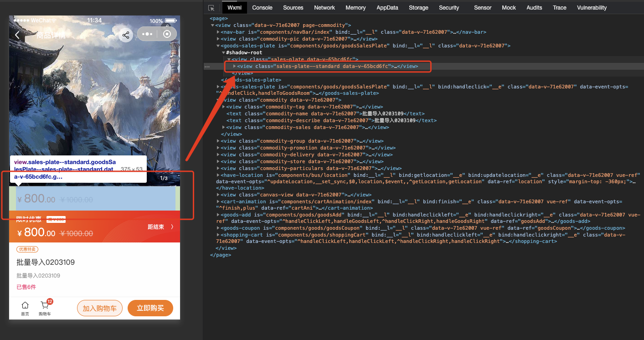Viewport: 644px width, 340px height.
Task: Tap the mountain product image
Action: pos(94,100)
